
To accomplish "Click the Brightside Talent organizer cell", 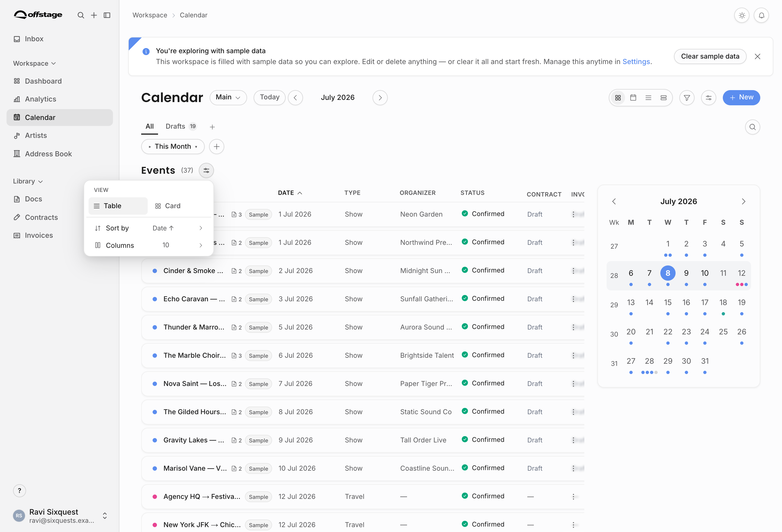I will point(427,356).
